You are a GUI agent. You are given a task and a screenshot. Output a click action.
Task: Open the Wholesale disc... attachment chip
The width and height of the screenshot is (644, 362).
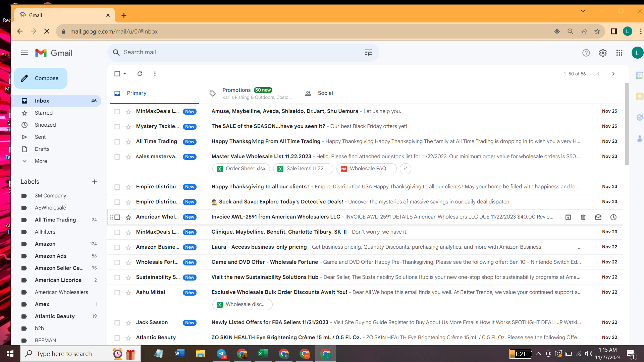tap(243, 304)
